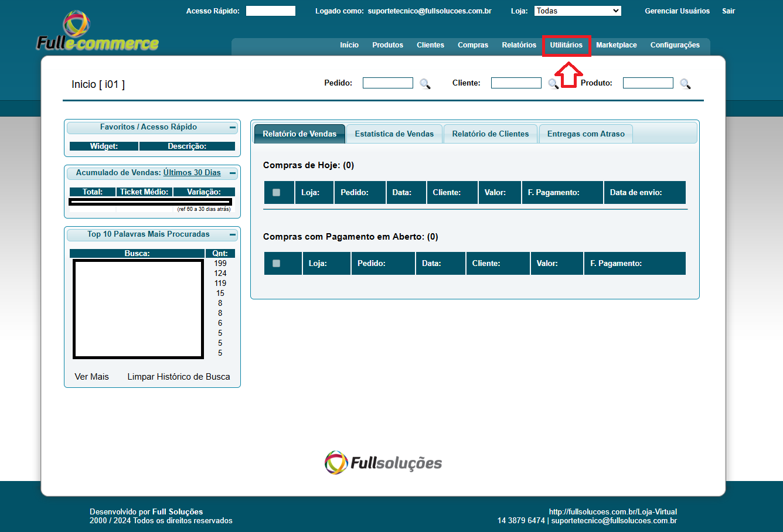Click the Gerenciar Usuários link

tap(677, 11)
